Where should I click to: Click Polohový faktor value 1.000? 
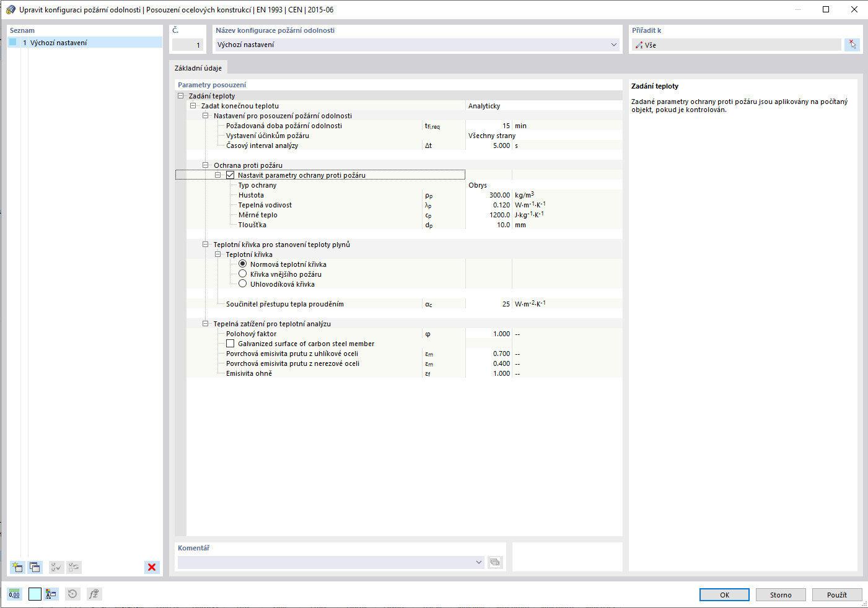click(x=489, y=334)
